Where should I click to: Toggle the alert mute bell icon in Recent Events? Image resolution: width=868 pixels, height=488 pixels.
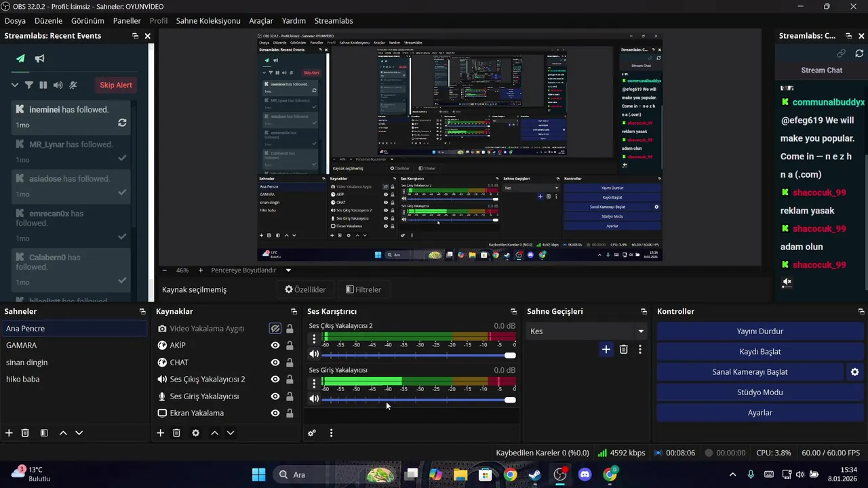point(73,85)
